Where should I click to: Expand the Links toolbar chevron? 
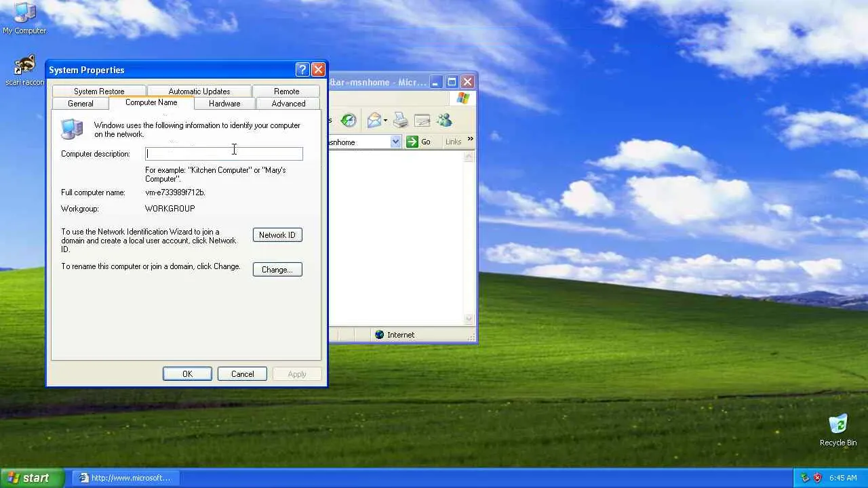(470, 139)
